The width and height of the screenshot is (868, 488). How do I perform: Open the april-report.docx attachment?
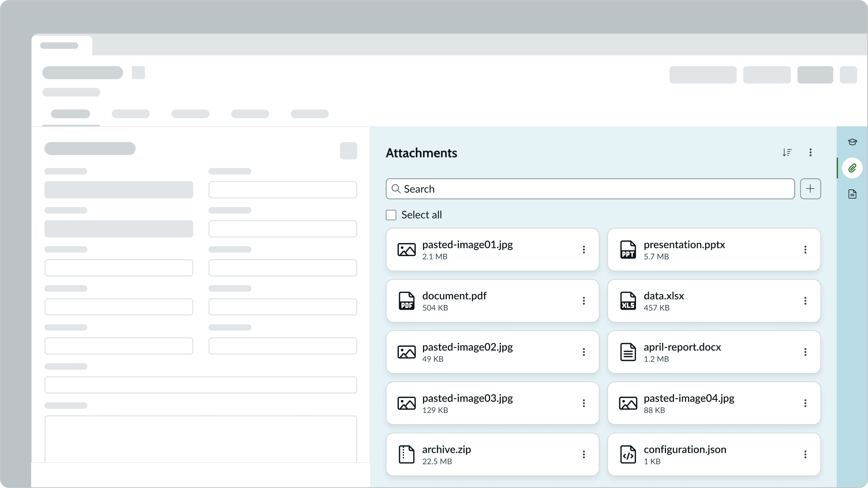(682, 347)
